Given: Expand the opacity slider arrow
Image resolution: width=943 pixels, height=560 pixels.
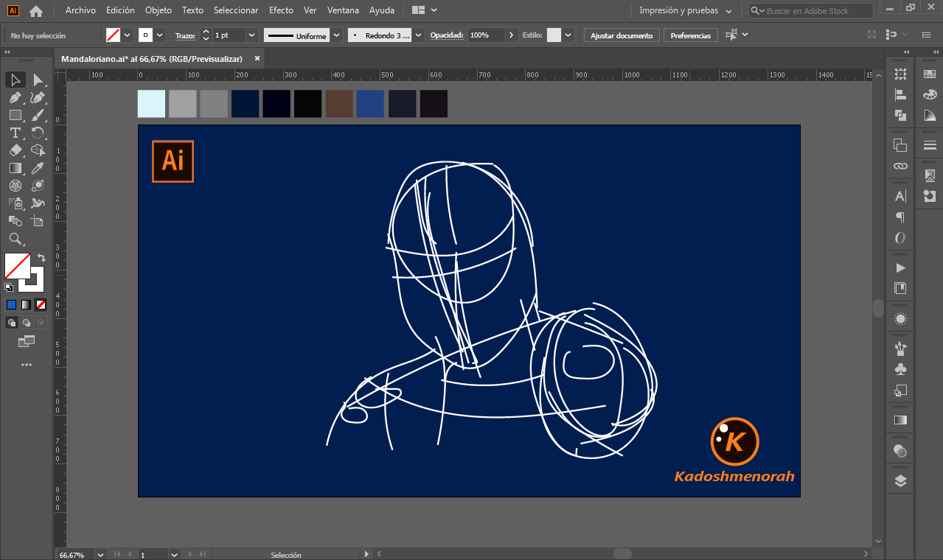Looking at the screenshot, I should (x=511, y=35).
